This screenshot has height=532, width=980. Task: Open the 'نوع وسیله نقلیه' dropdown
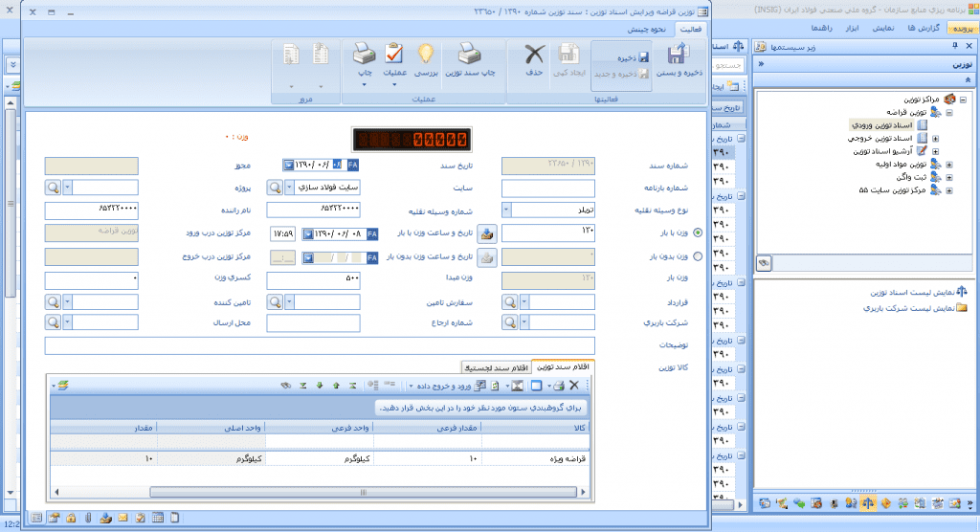tap(507, 211)
